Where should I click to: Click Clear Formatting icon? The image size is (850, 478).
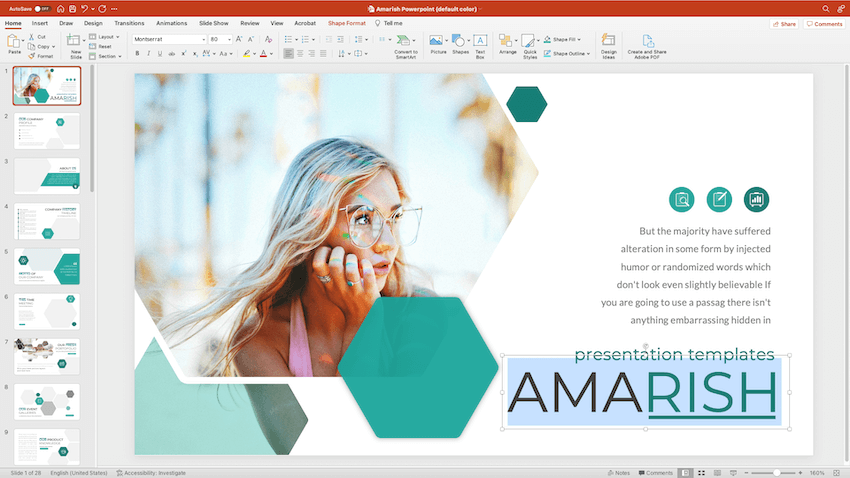268,39
